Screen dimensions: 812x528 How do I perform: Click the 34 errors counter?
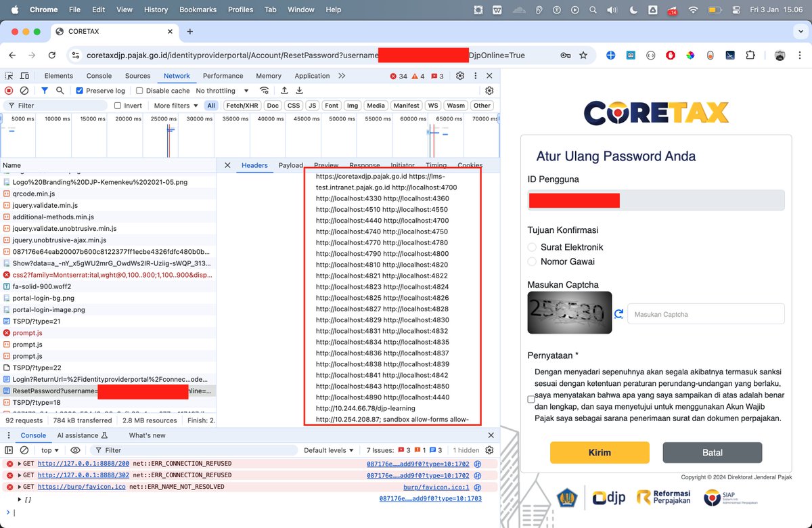tap(399, 76)
